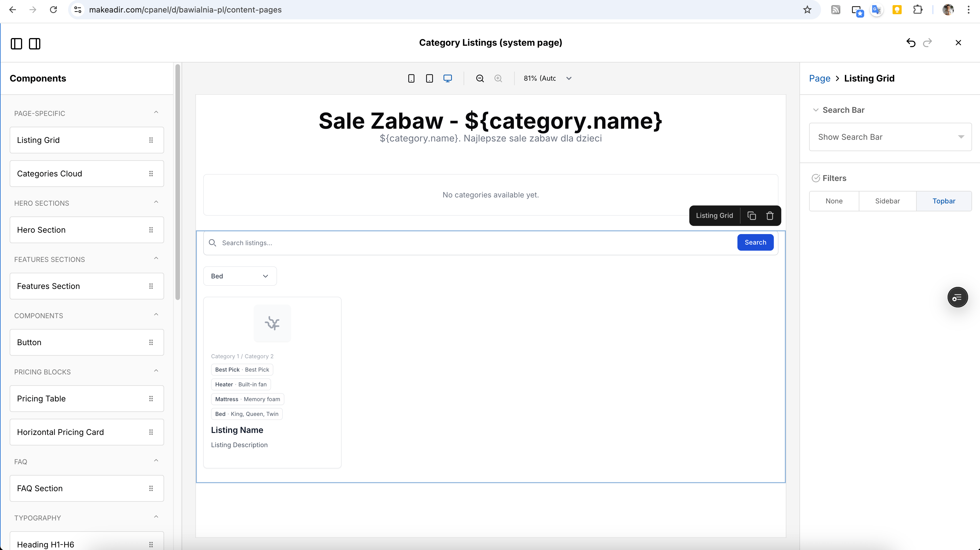
Task: Open the Bed filter dropdown
Action: (x=240, y=276)
